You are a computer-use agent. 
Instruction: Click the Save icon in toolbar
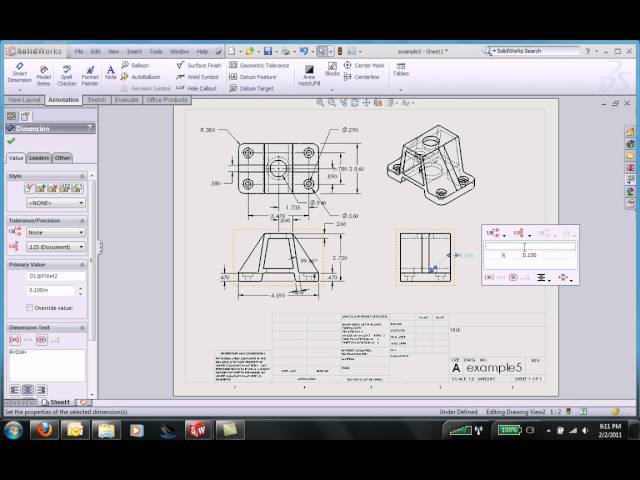(x=268, y=51)
